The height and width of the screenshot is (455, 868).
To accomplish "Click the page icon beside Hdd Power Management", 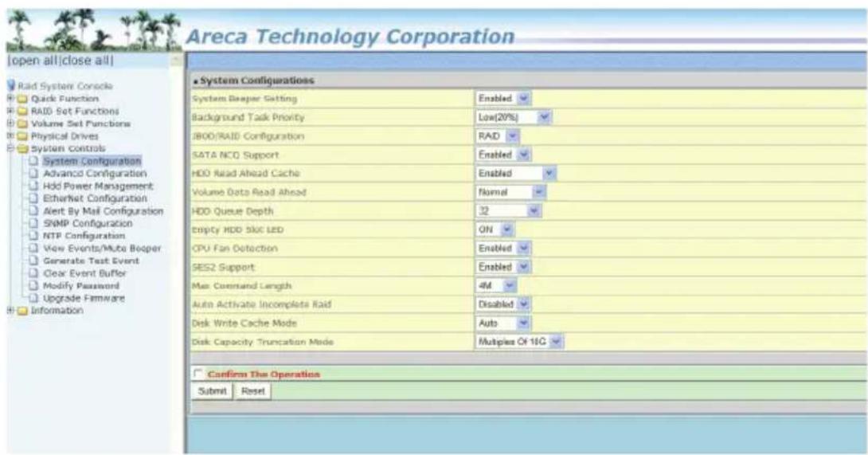I will 34,186.
